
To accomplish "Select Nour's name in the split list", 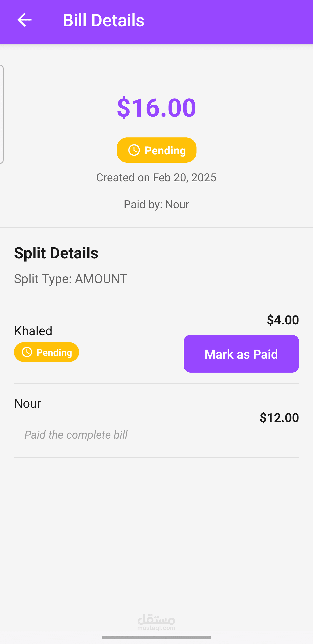I will (28, 403).
